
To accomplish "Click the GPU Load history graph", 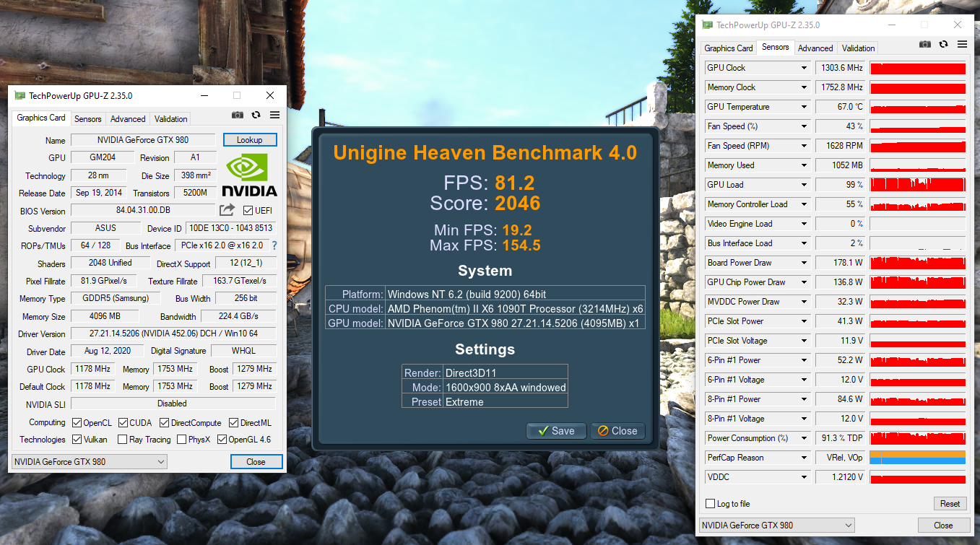I will [918, 185].
